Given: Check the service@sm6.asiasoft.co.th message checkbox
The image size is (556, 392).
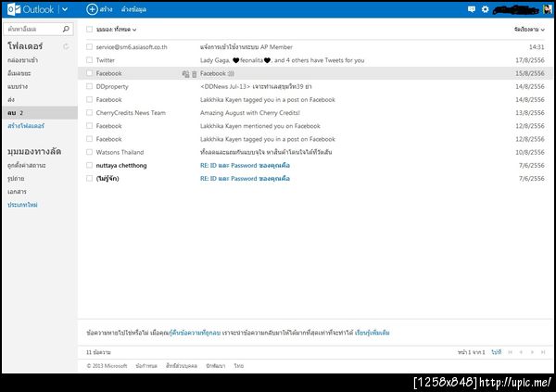Looking at the screenshot, I should coord(89,47).
